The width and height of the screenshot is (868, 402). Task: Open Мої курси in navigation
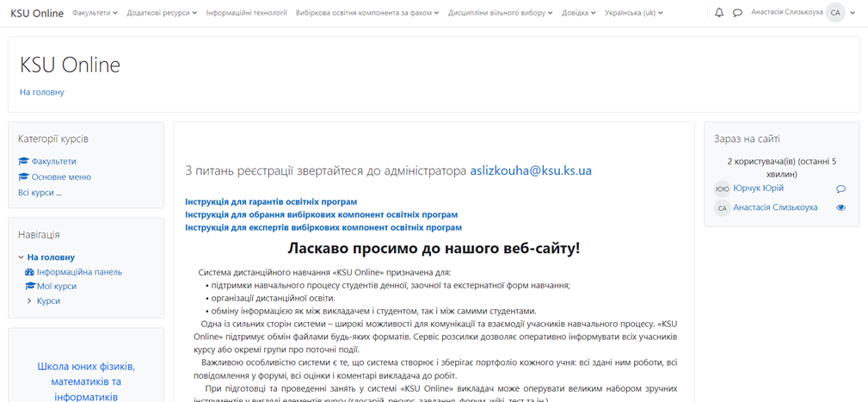coord(57,287)
